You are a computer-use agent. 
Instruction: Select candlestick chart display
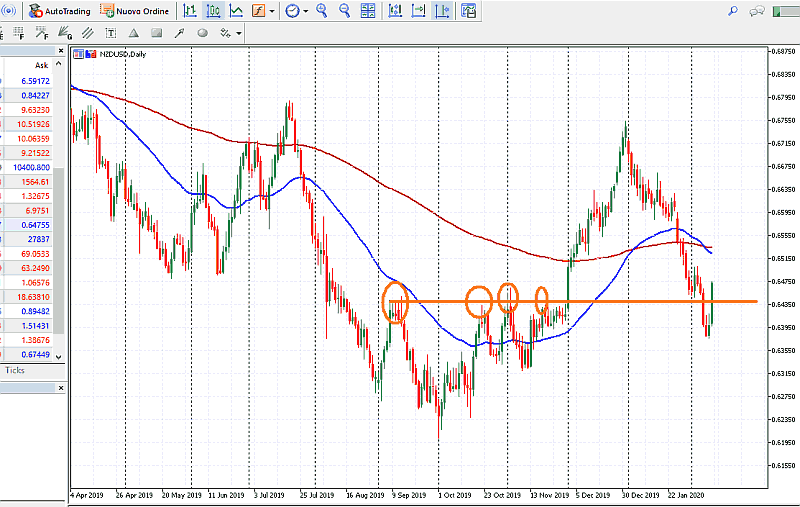(x=214, y=11)
